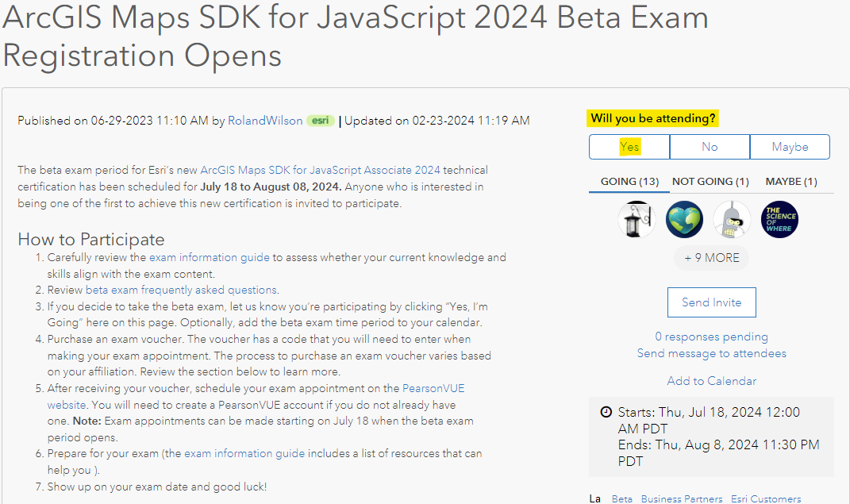Click the Business Partners label
The image size is (850, 504).
click(682, 498)
